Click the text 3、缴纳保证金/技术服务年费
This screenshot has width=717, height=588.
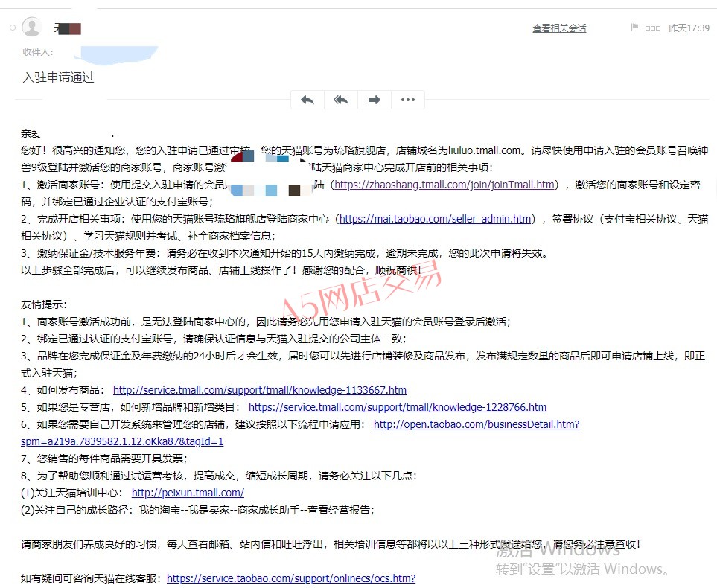90,253
